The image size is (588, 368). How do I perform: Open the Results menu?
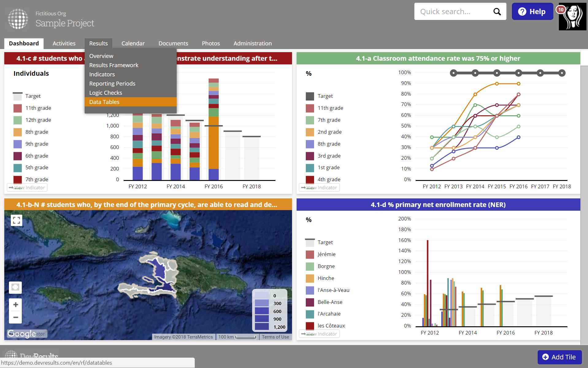[98, 44]
